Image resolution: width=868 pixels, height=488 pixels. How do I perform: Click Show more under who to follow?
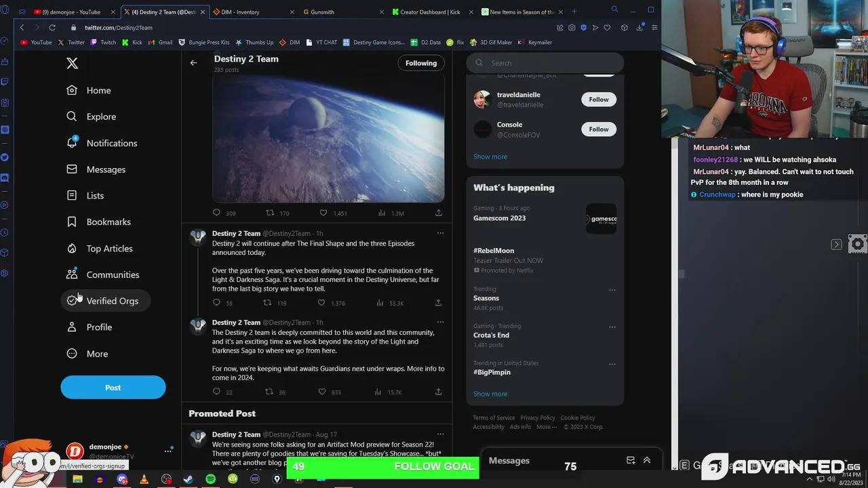point(490,157)
